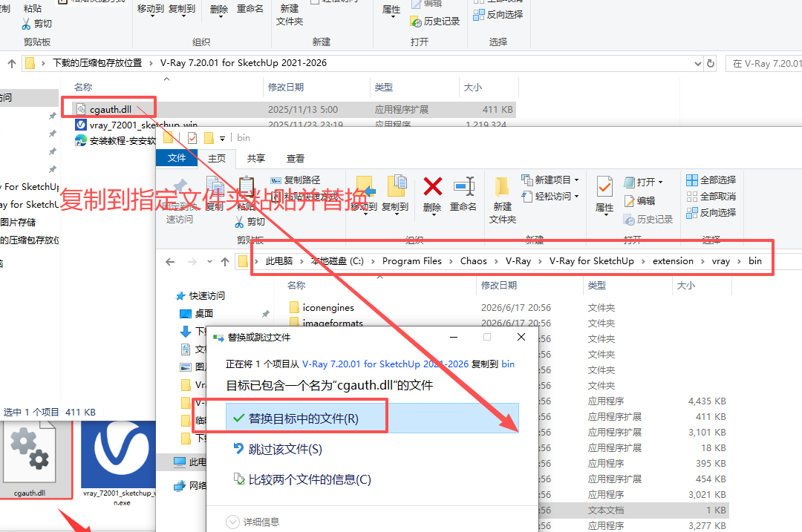Click Select All (全部选择) in bin window

pos(711,180)
